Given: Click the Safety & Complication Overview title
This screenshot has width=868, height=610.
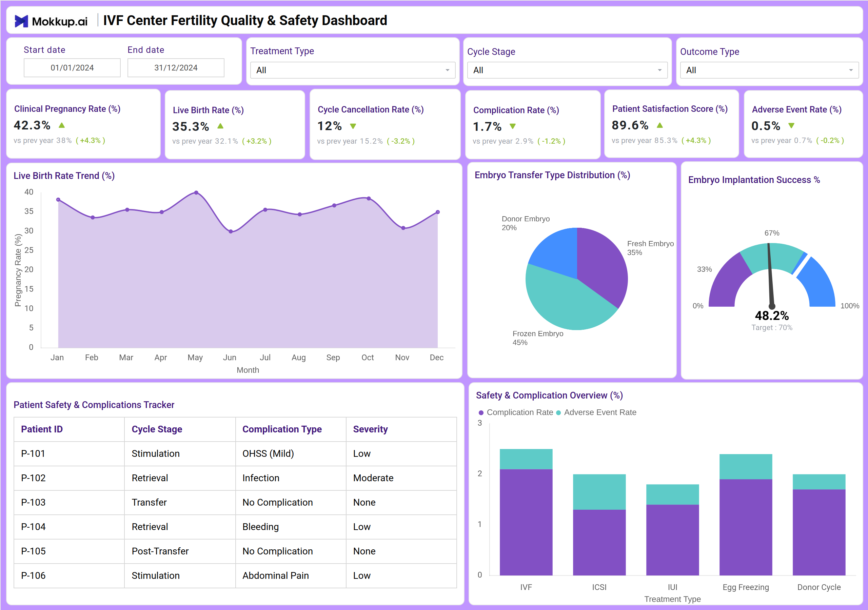Looking at the screenshot, I should tap(549, 395).
